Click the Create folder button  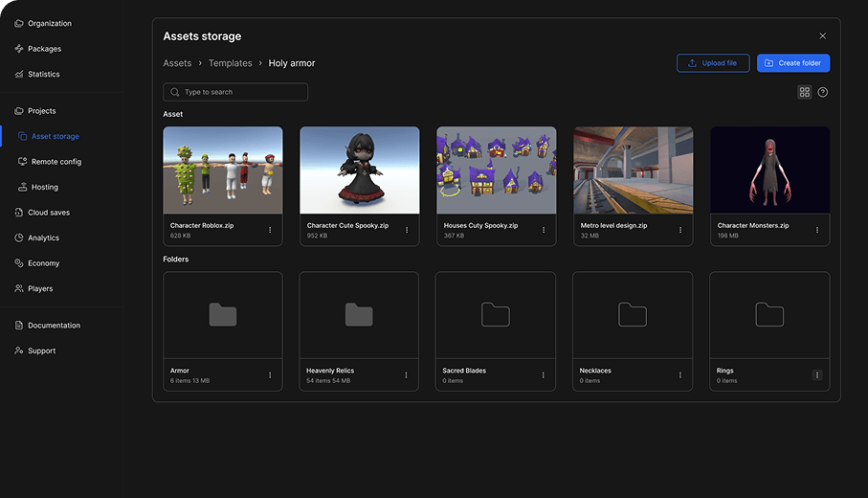click(x=792, y=63)
